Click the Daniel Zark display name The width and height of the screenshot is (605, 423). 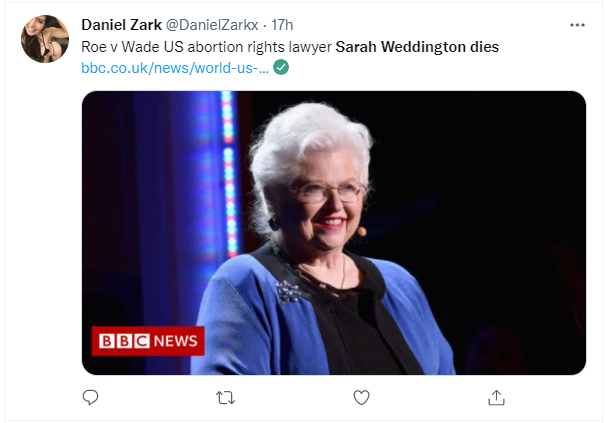122,25
